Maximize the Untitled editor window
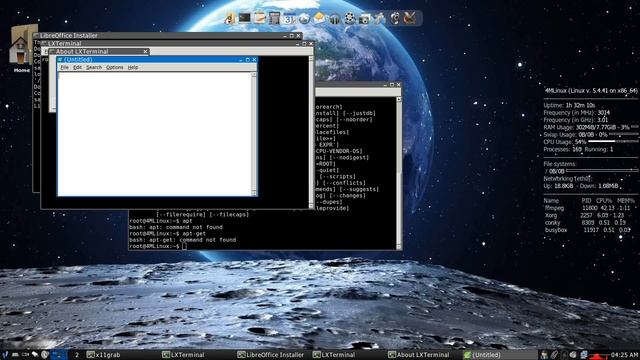 point(247,60)
